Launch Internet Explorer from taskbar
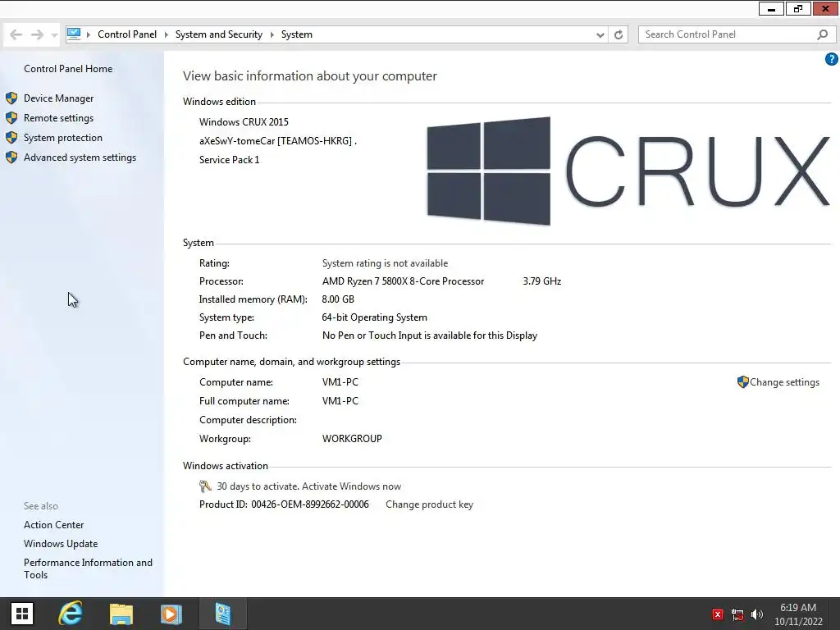 tap(71, 614)
